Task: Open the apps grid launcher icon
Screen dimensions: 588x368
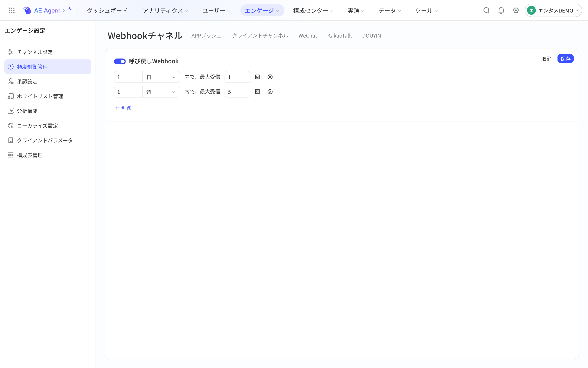Action: pos(12,10)
